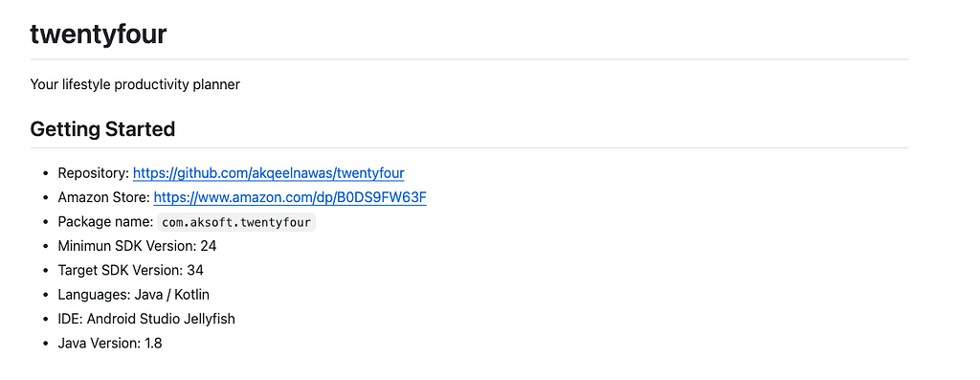The height and width of the screenshot is (380, 980).
Task: Click the Getting Started section heading
Action: pos(102,129)
